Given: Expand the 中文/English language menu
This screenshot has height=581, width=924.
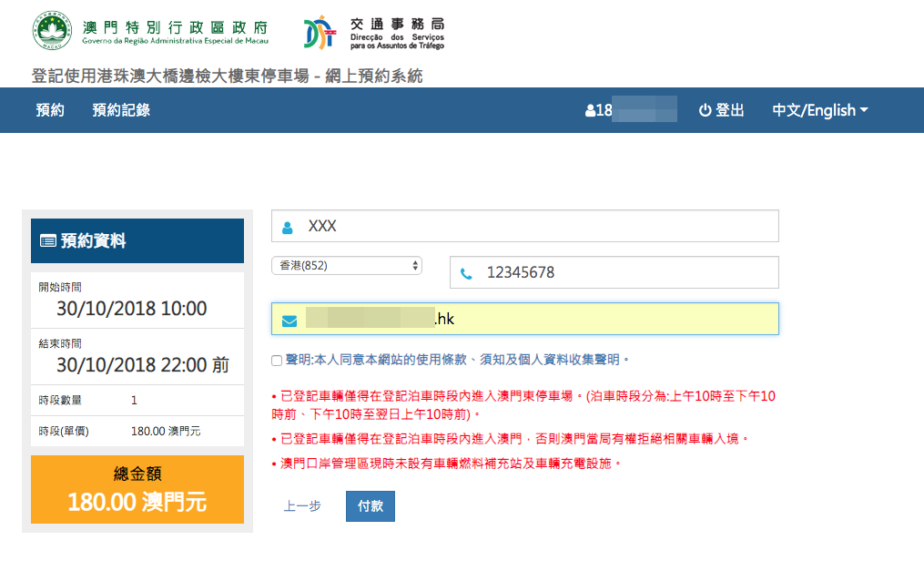Looking at the screenshot, I should click(819, 110).
